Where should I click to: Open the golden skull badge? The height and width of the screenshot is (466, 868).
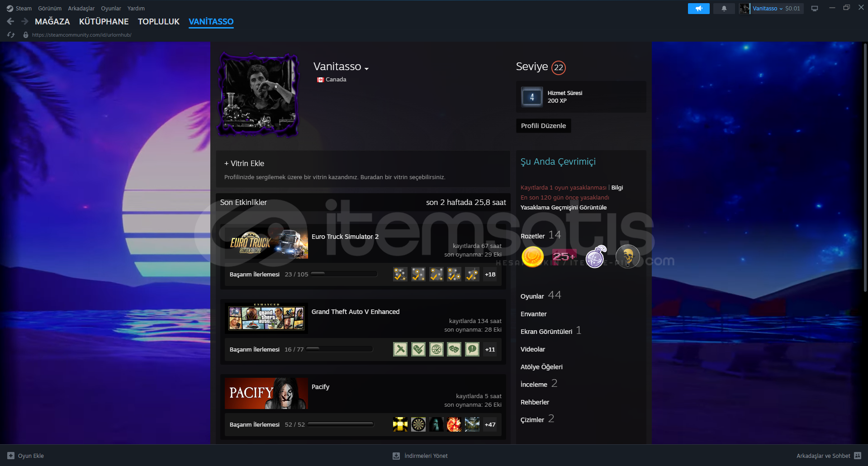point(628,257)
